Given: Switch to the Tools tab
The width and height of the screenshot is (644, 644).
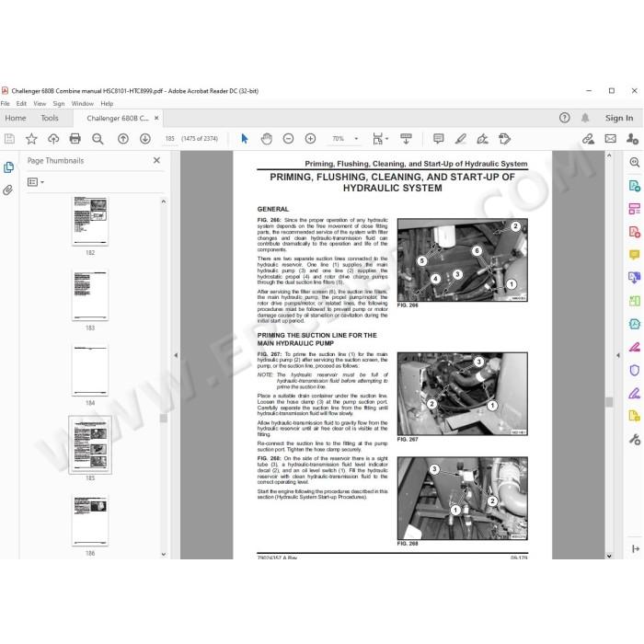Looking at the screenshot, I should (x=50, y=118).
